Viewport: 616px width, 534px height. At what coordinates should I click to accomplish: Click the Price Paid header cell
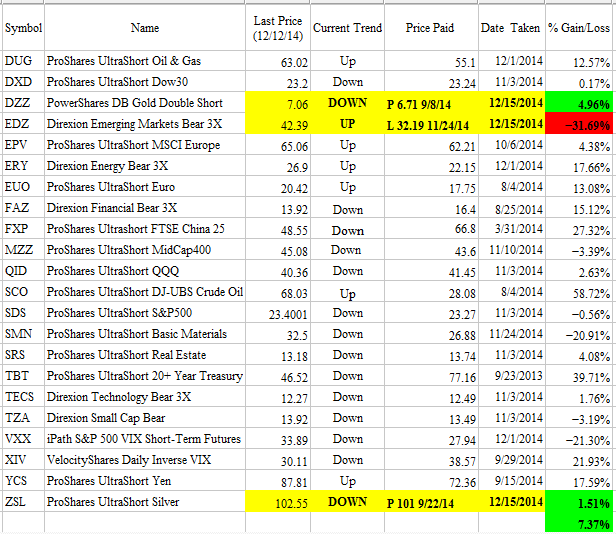pyautogui.click(x=431, y=28)
